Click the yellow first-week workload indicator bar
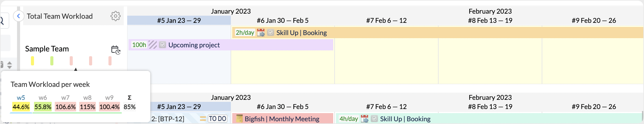The height and width of the screenshot is (124, 644). click(x=32, y=61)
